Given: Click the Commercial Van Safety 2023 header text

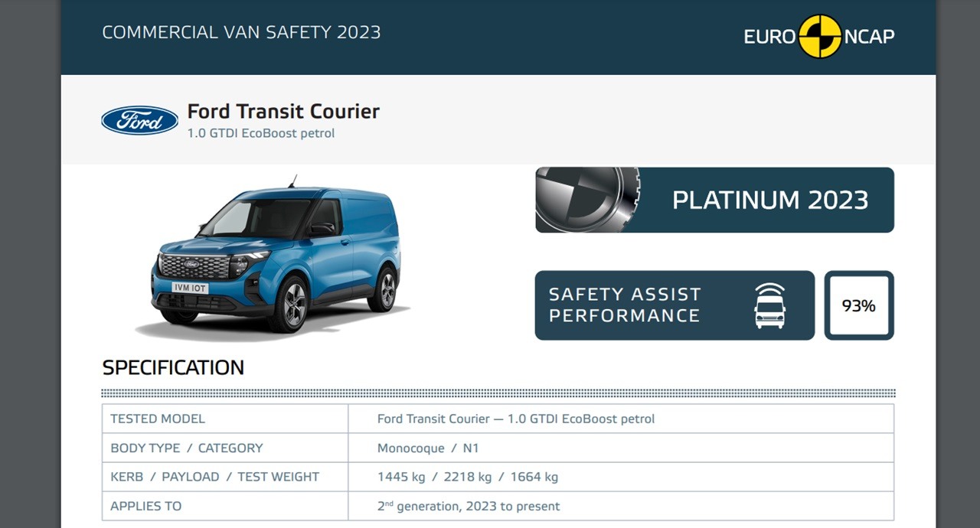Looking at the screenshot, I should [x=241, y=32].
